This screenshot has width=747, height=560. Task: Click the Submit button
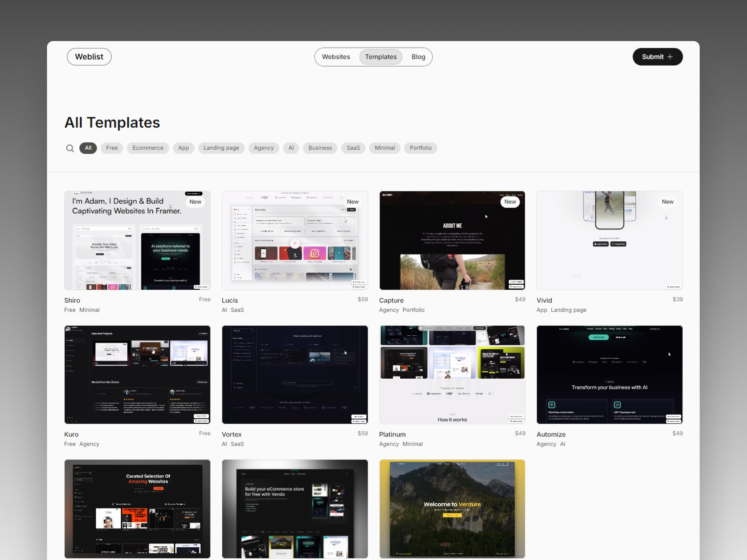pyautogui.click(x=657, y=57)
